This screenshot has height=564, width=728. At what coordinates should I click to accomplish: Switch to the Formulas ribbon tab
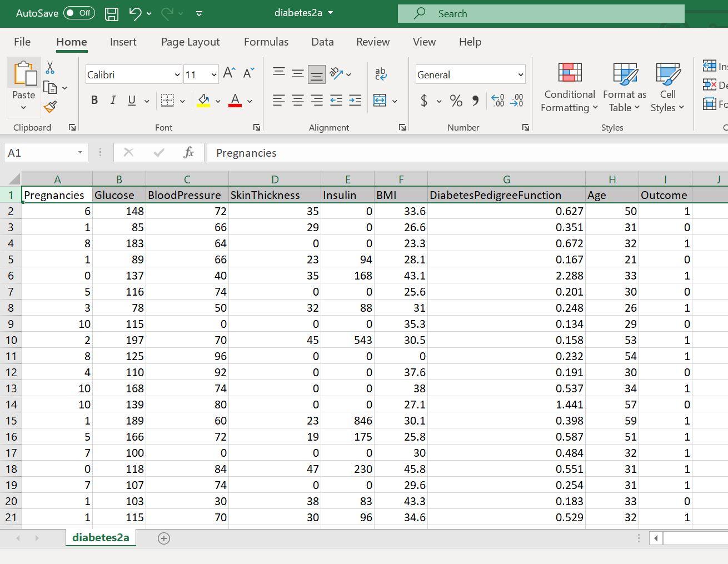click(x=266, y=42)
